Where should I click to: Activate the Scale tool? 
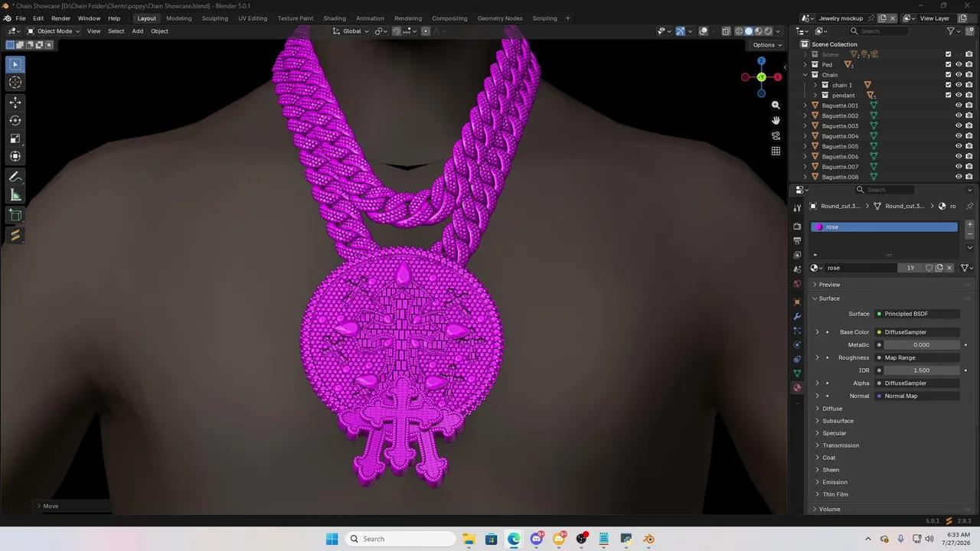15,139
